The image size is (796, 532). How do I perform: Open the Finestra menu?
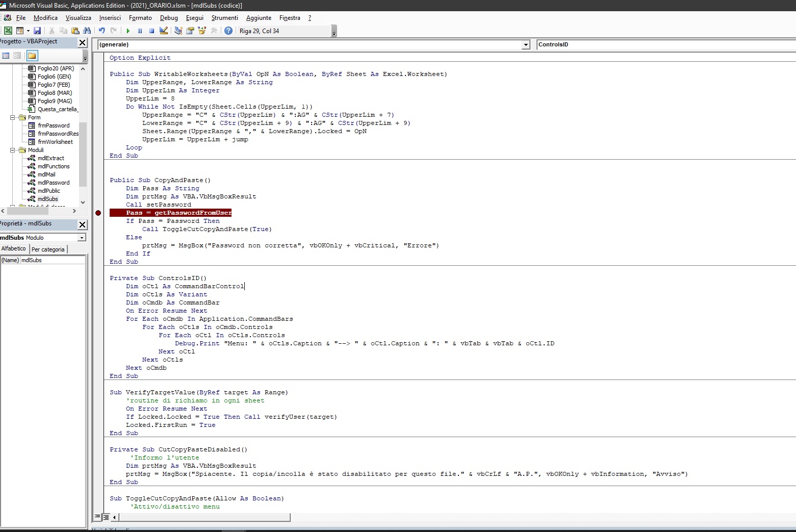tap(290, 18)
